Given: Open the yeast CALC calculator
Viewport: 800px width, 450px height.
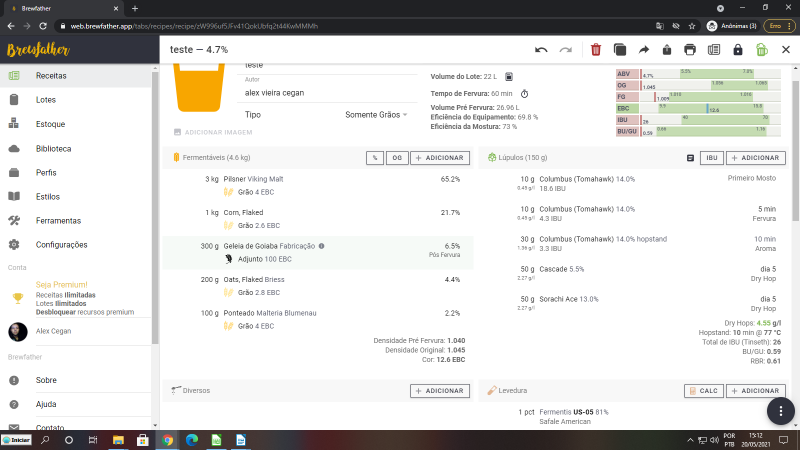Looking at the screenshot, I should click(703, 391).
